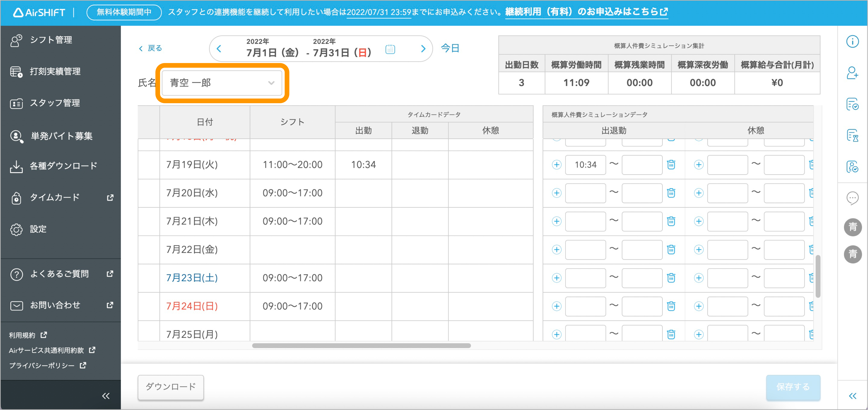This screenshot has width=868, height=410.
Task: Click 概算給与合計 value ¥0
Action: [x=777, y=83]
